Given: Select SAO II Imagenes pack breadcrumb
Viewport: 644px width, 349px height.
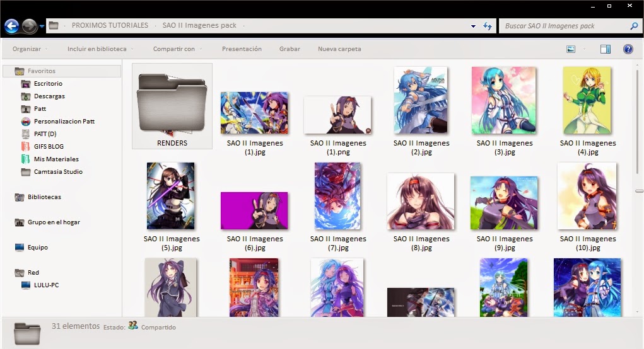Looking at the screenshot, I should pos(199,25).
